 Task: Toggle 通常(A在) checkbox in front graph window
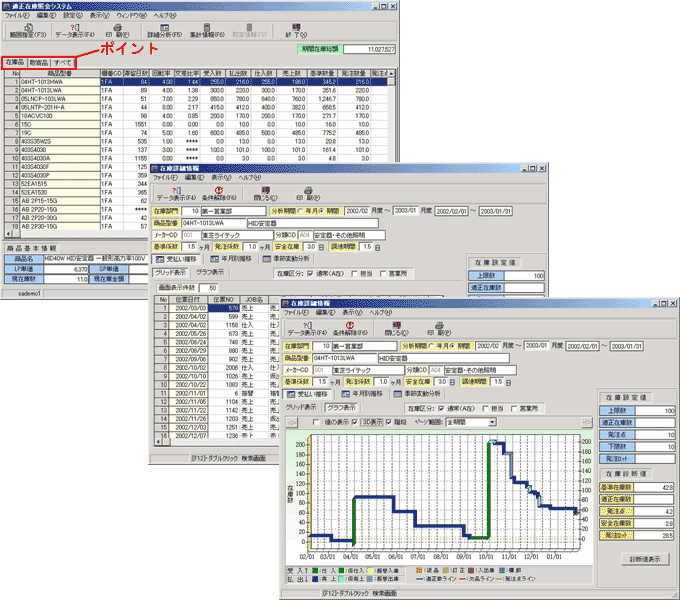coord(441,408)
